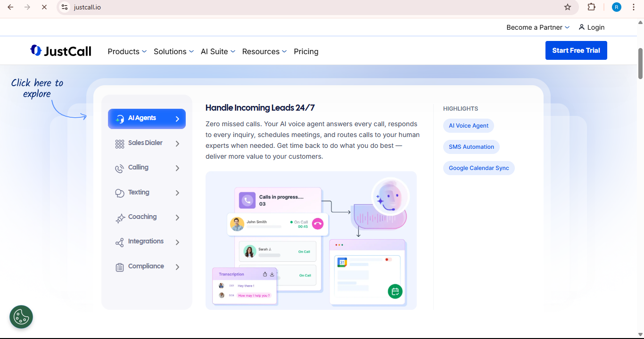Open the Become a Partner dropdown
The height and width of the screenshot is (339, 644).
[x=538, y=27]
